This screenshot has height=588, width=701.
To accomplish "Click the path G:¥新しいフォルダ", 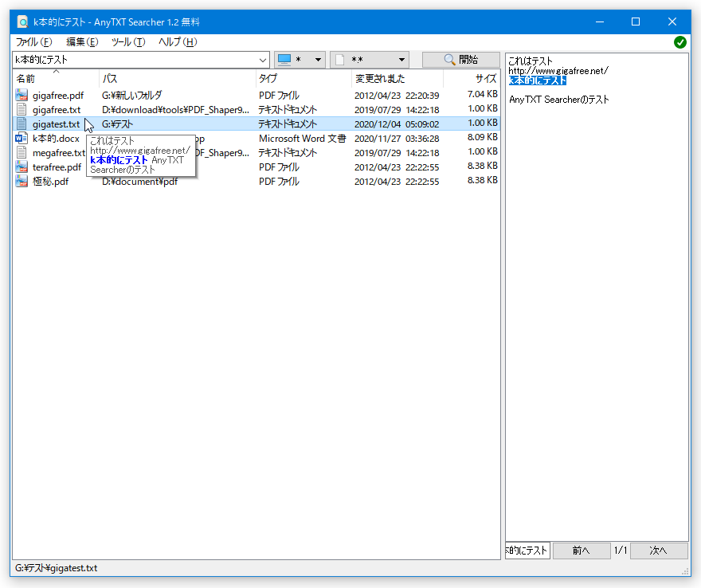I will (x=132, y=96).
